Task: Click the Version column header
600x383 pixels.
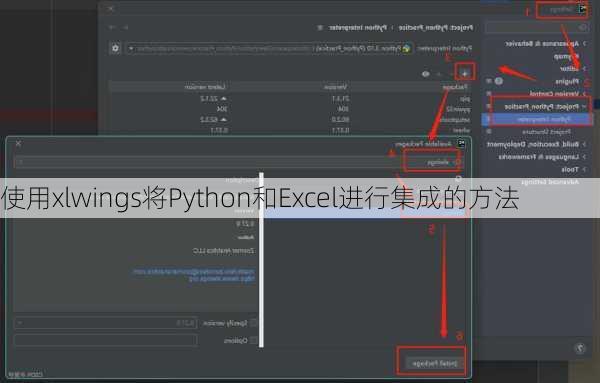Action: [336, 87]
